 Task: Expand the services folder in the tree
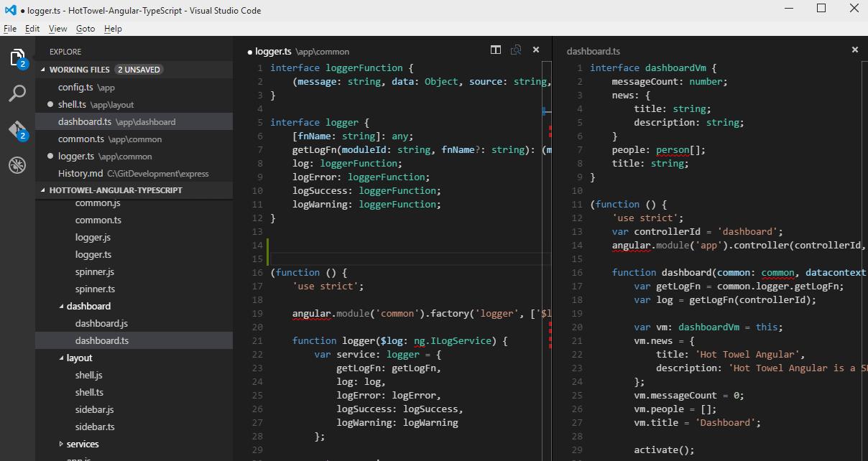click(x=60, y=444)
